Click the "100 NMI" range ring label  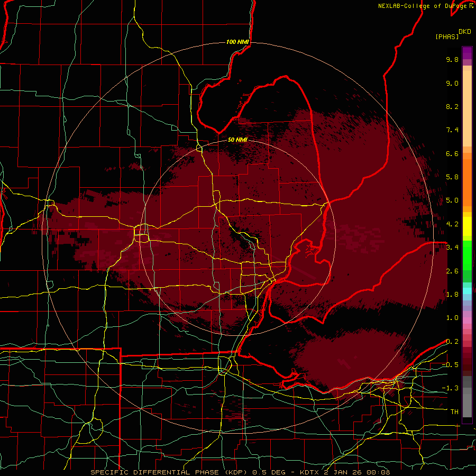point(237,42)
